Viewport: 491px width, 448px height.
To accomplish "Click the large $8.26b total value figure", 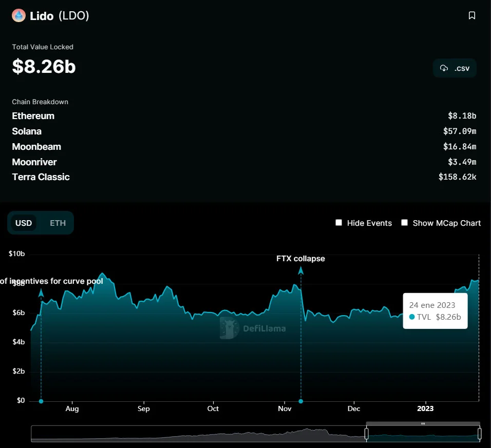I will point(44,66).
